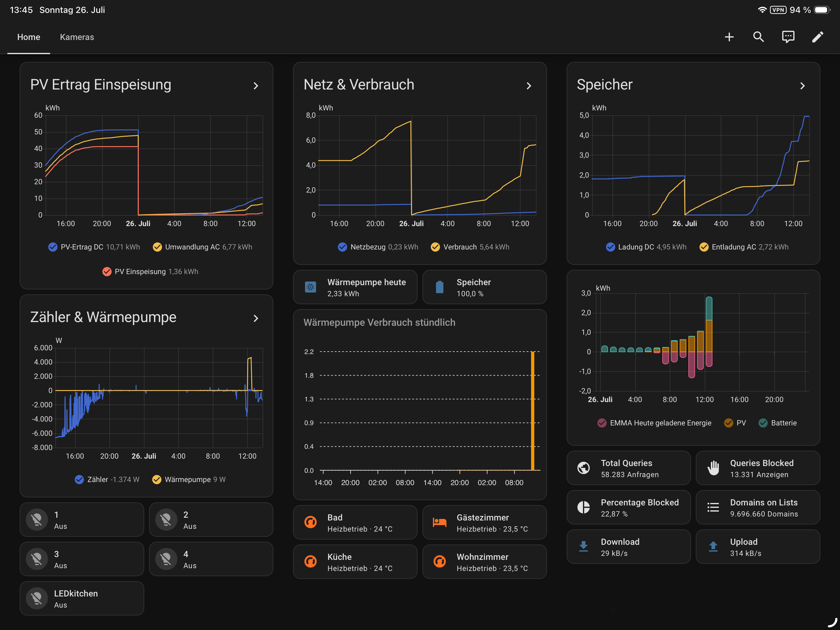Click the Total Queries value 58.283 Anfragen
840x630 pixels.
pos(630,475)
